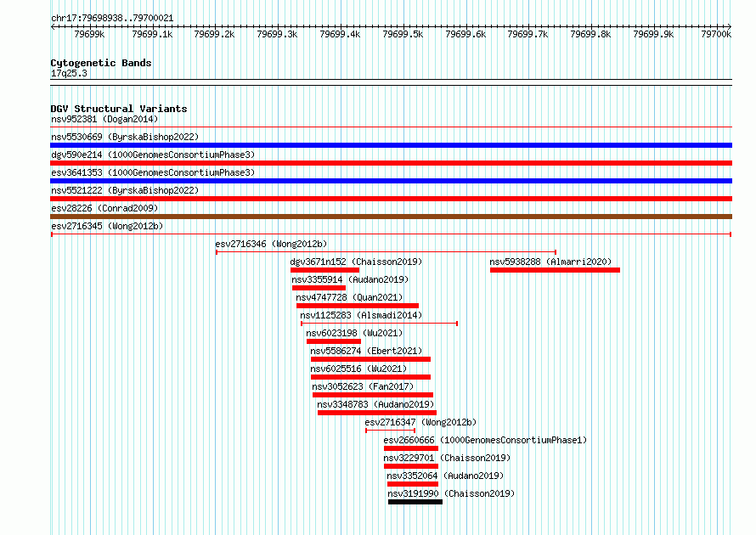
Task: Select the thin esv2716346 span line
Action: click(386, 252)
